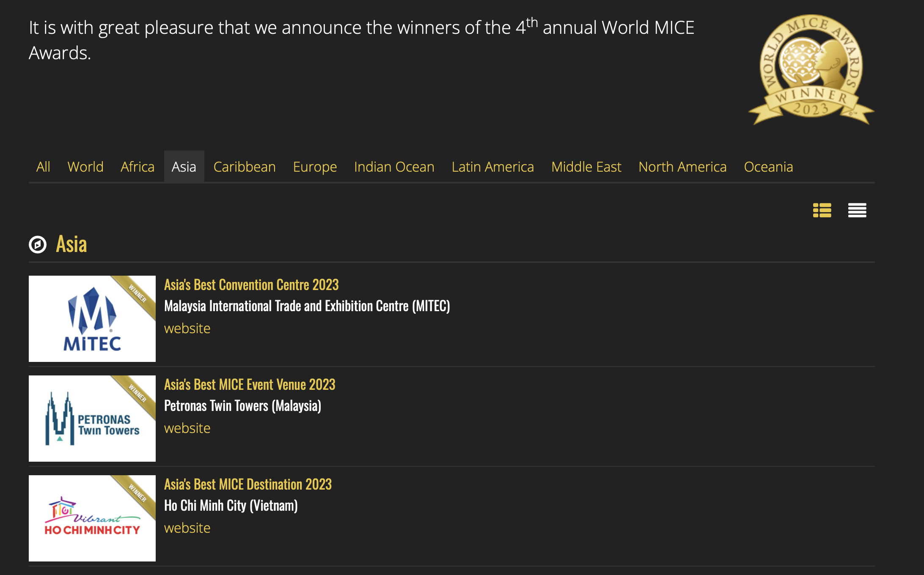Click the compass icon beside Asia heading
924x575 pixels.
pyautogui.click(x=38, y=244)
